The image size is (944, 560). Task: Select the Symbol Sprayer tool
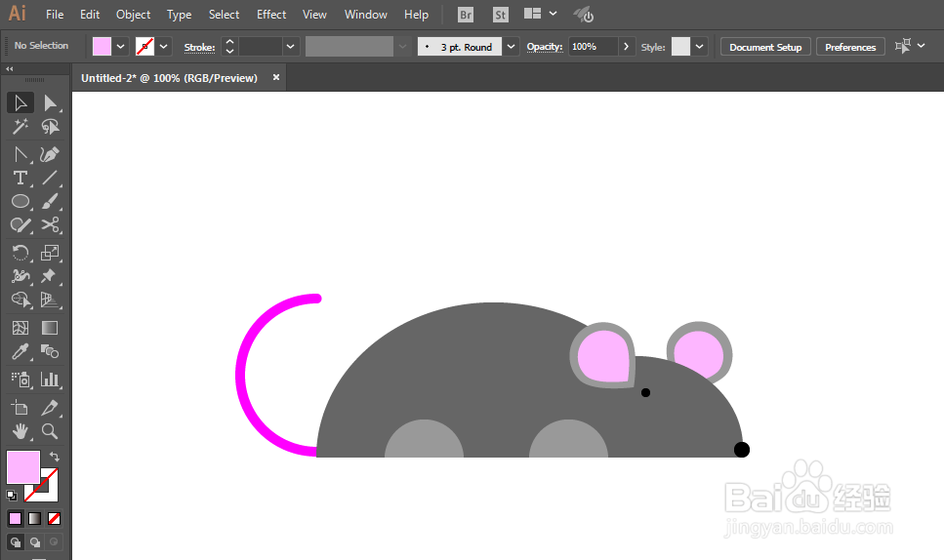tap(21, 380)
